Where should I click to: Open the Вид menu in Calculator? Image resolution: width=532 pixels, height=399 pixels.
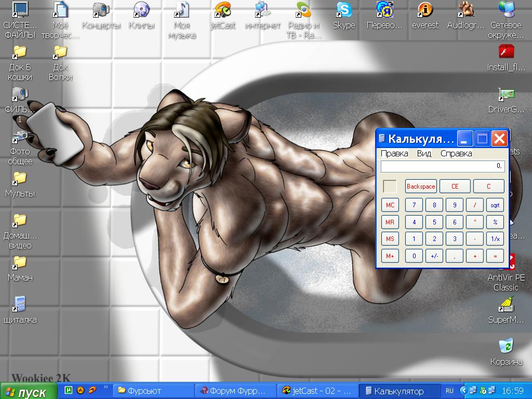[x=424, y=154]
